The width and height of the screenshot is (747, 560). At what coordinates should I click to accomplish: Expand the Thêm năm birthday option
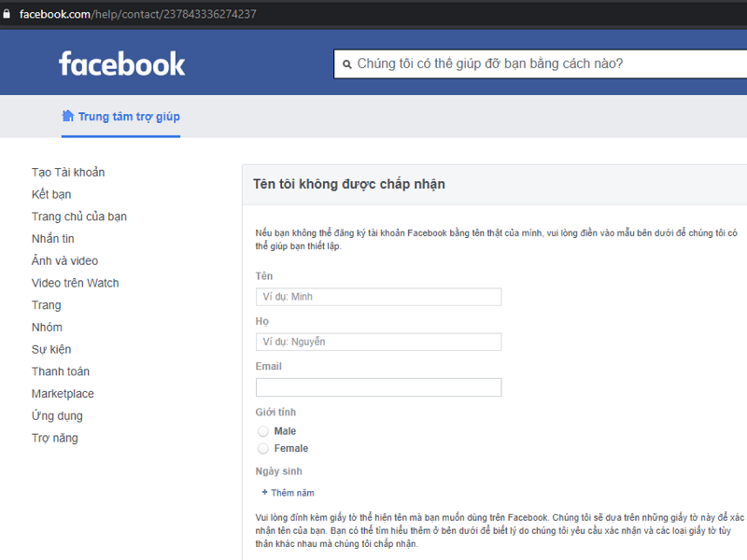(292, 493)
